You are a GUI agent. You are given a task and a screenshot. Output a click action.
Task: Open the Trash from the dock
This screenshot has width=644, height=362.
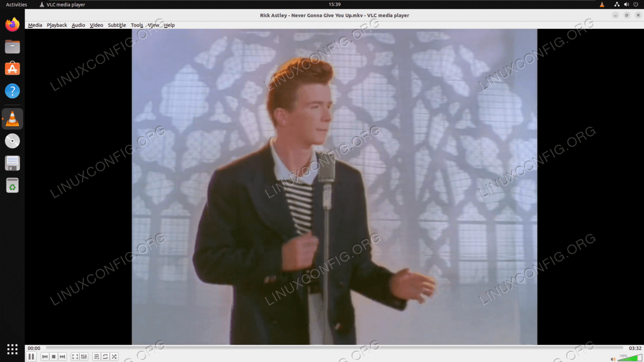[12, 185]
